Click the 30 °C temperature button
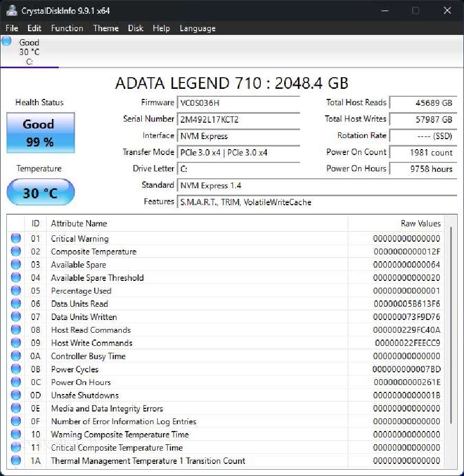Viewport: 464px width, 476px height. pyautogui.click(x=41, y=192)
